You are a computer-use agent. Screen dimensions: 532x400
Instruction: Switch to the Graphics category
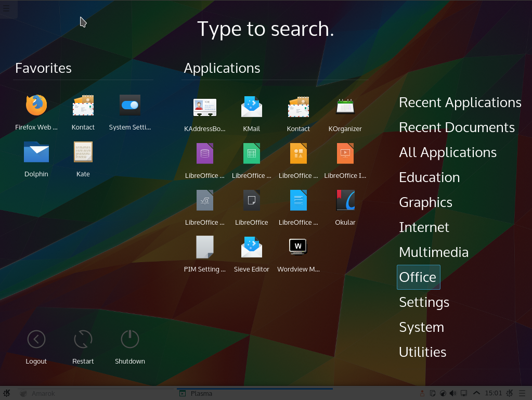tap(425, 202)
